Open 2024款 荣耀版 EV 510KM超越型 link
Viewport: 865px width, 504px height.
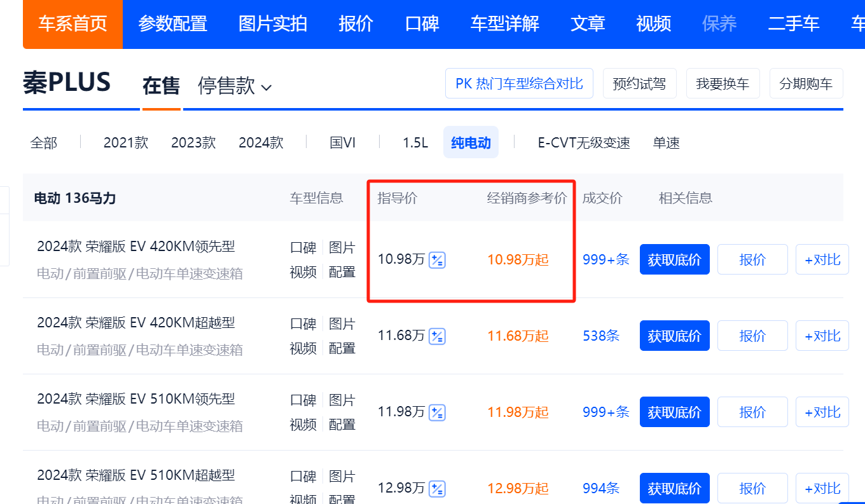tap(136, 475)
